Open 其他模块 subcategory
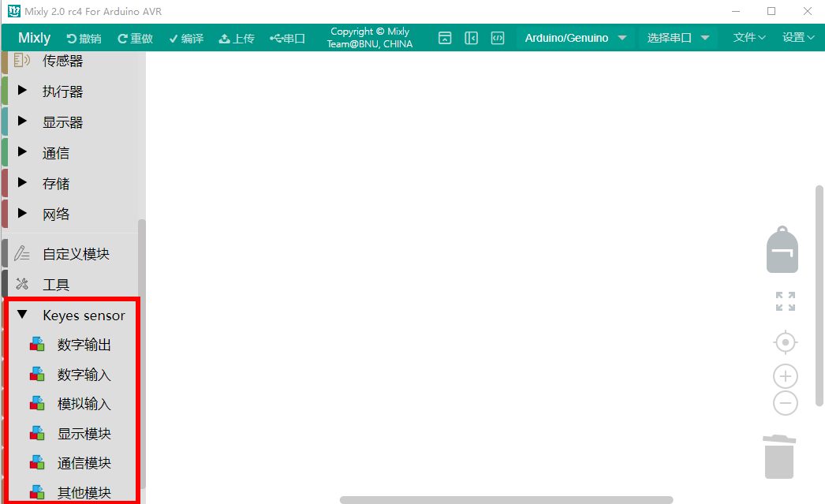Image resolution: width=825 pixels, height=504 pixels. [x=84, y=493]
